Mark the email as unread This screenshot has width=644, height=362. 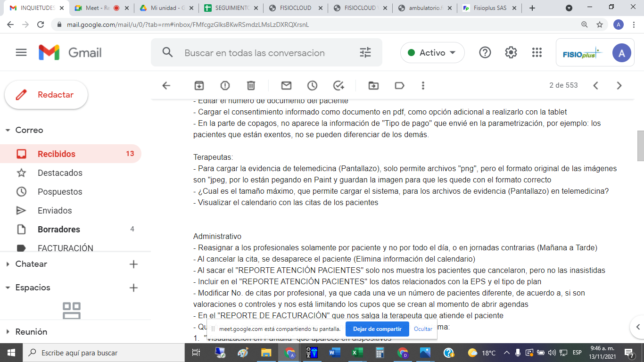[286, 85]
